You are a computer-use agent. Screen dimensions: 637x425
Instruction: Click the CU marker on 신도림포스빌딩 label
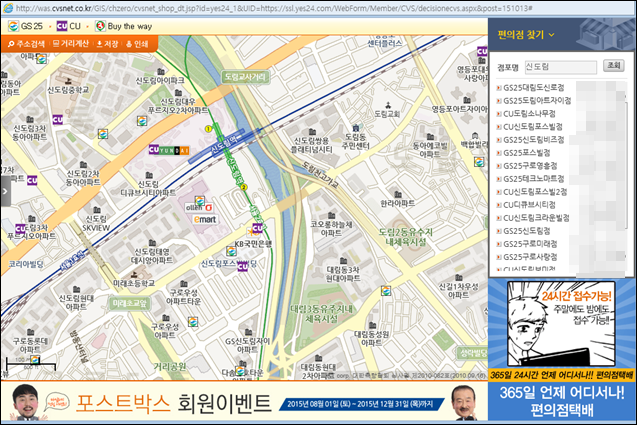(x=242, y=266)
